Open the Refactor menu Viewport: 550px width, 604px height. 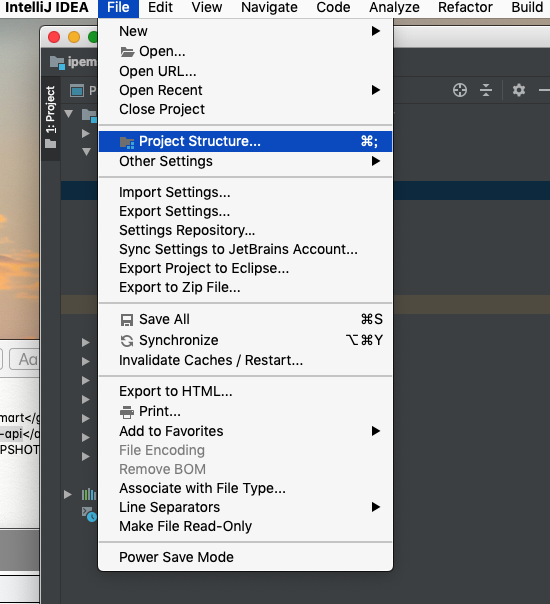point(465,8)
